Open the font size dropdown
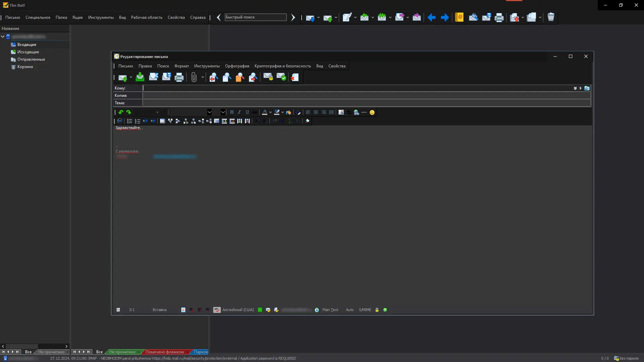Screen dimensions: 644x362 [x=223, y=112]
